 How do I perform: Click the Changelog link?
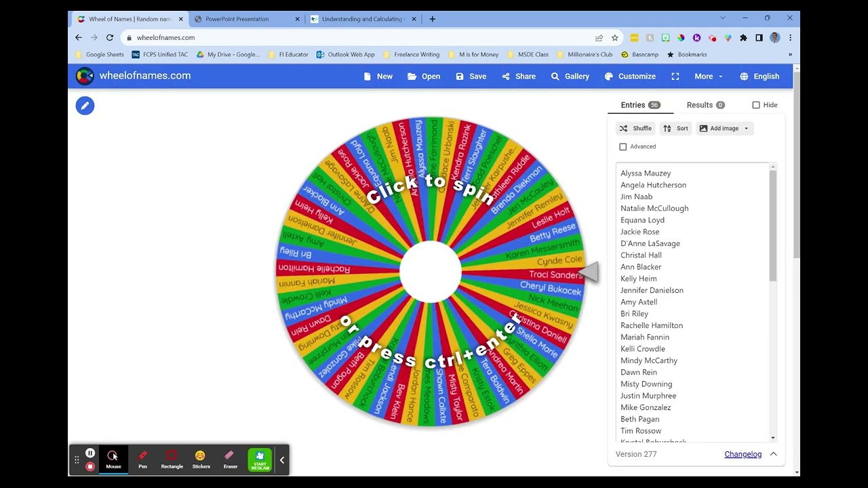(743, 454)
